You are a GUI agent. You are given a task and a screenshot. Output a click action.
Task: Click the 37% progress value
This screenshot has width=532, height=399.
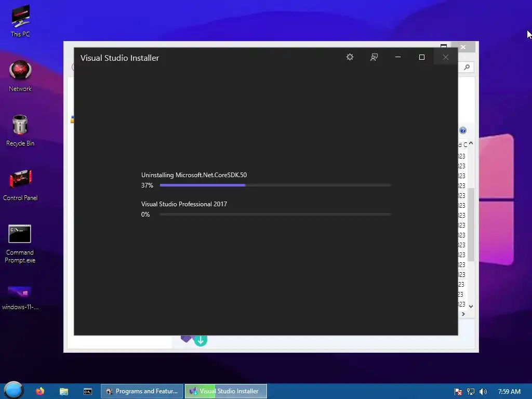click(x=147, y=185)
